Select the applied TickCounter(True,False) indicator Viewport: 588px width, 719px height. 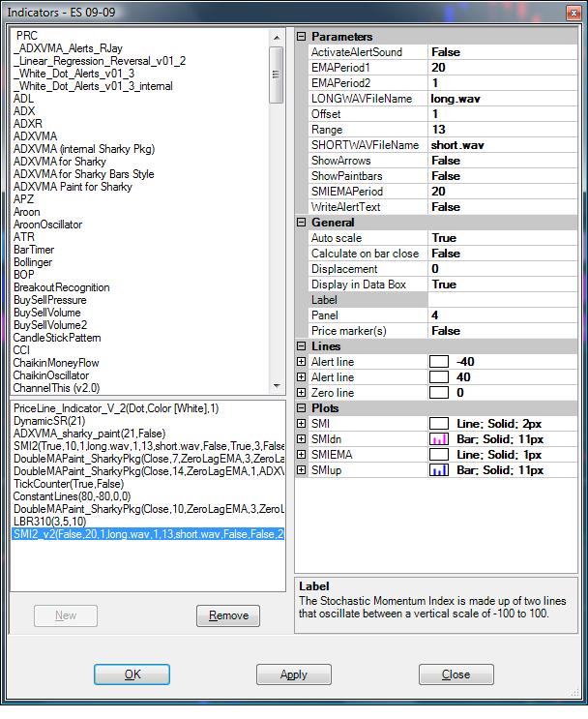pos(69,484)
